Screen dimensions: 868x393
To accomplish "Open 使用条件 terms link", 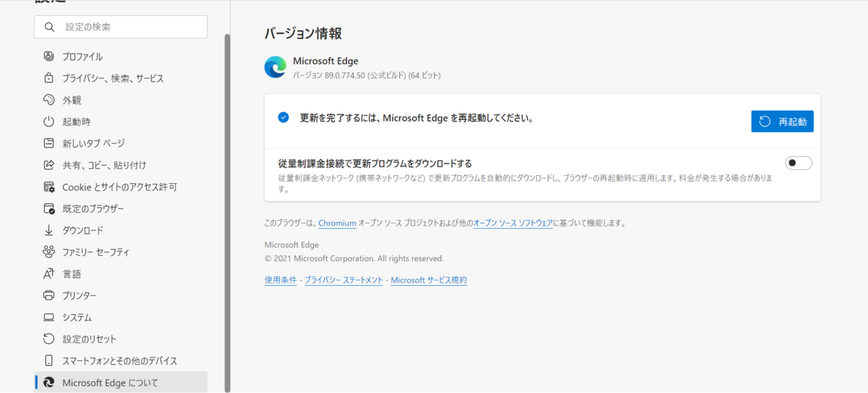I will point(281,280).
